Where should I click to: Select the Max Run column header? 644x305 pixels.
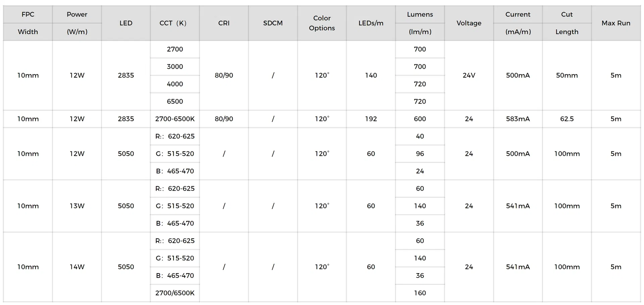click(x=616, y=23)
